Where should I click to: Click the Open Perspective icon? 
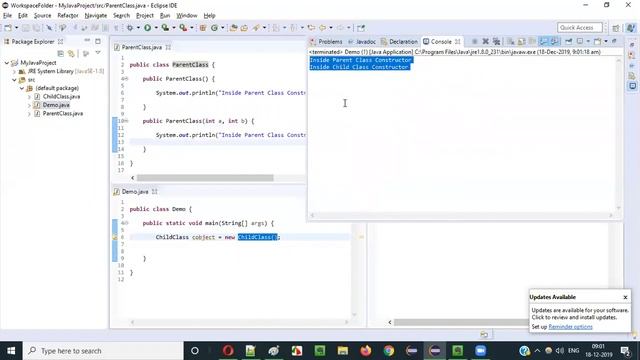click(x=616, y=28)
